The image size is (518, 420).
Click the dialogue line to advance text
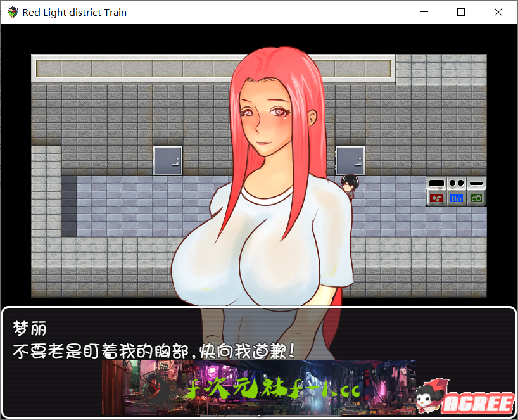[x=154, y=350]
